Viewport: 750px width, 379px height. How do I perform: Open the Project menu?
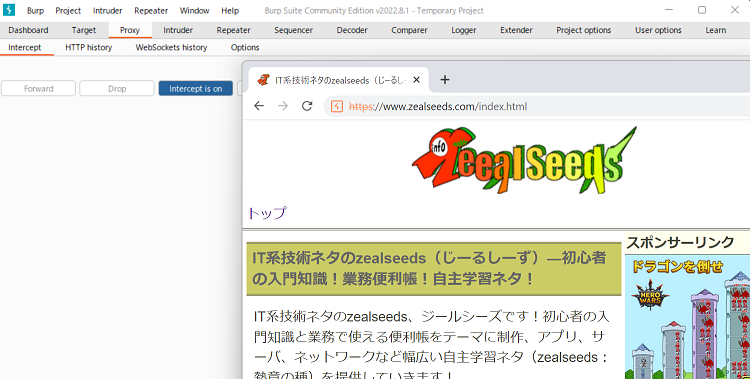click(68, 11)
